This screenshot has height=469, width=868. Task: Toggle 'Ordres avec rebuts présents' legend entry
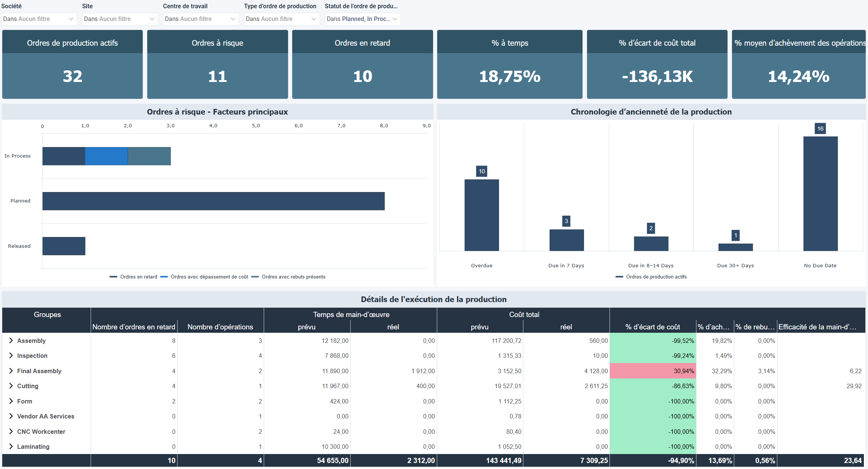293,277
